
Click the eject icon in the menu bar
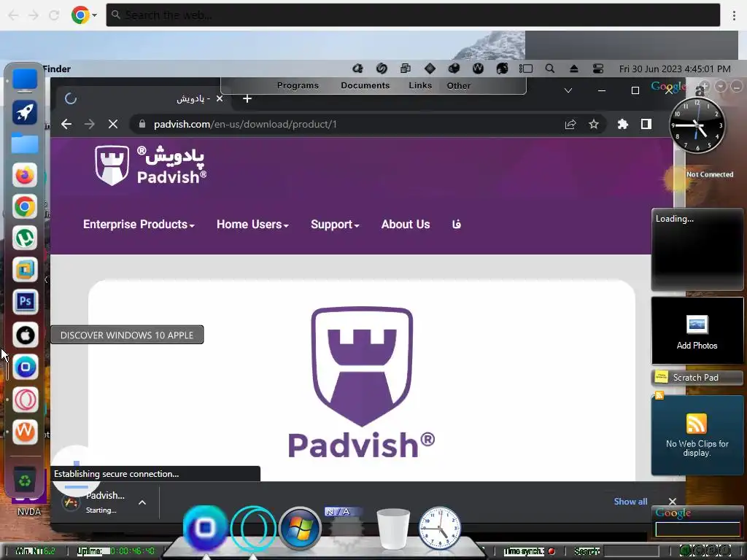point(574,69)
